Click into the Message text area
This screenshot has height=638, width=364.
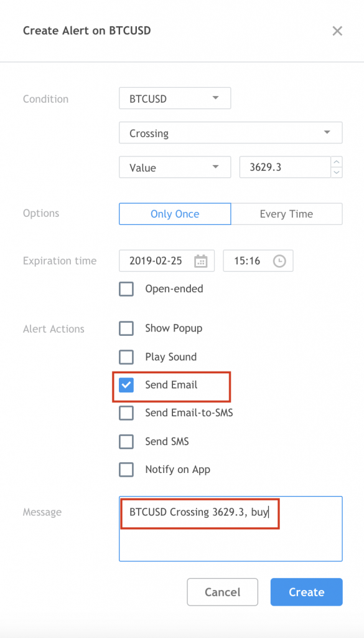coord(230,528)
